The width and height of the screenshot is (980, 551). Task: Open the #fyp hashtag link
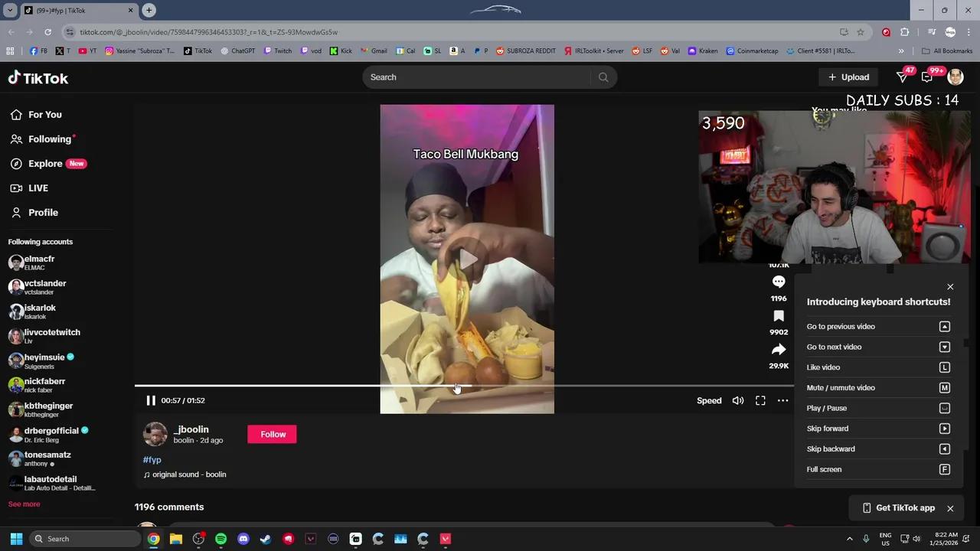click(152, 459)
